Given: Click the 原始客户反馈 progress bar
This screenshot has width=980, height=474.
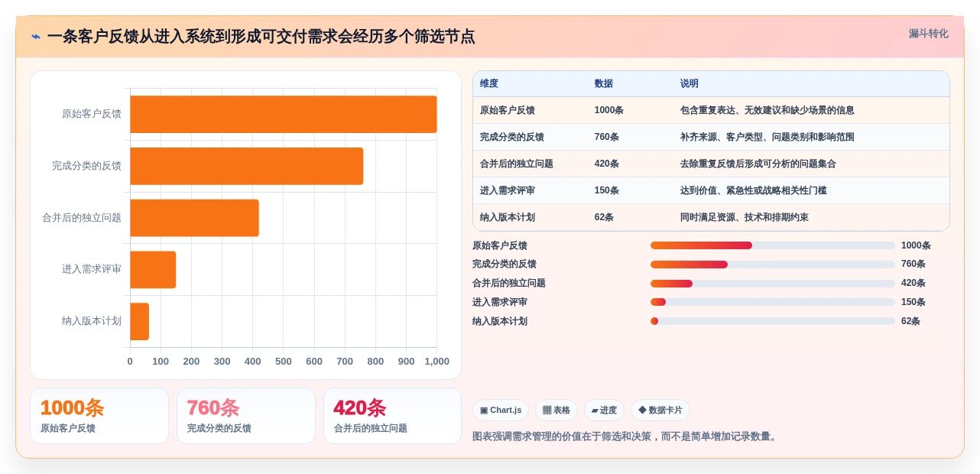Looking at the screenshot, I should pyautogui.click(x=772, y=245).
